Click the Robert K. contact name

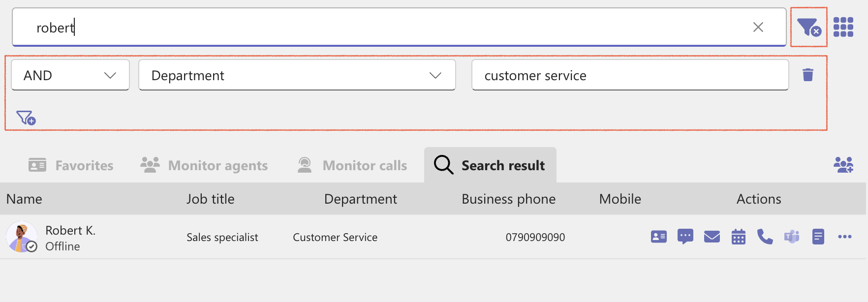click(70, 230)
